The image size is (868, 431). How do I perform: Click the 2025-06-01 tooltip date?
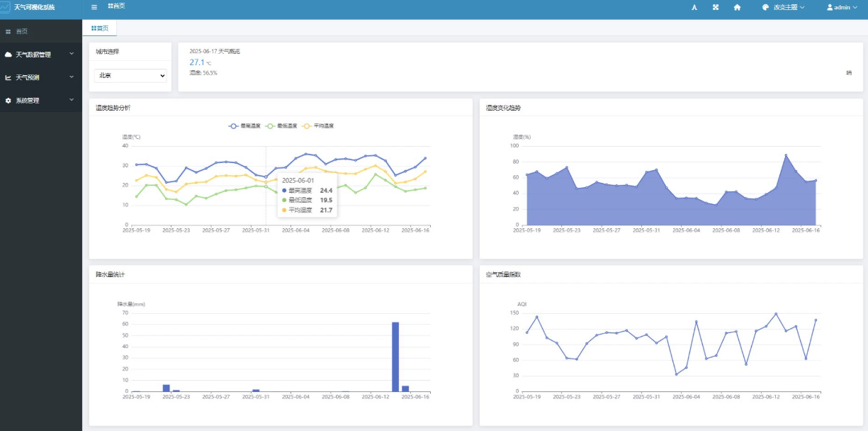tap(298, 180)
